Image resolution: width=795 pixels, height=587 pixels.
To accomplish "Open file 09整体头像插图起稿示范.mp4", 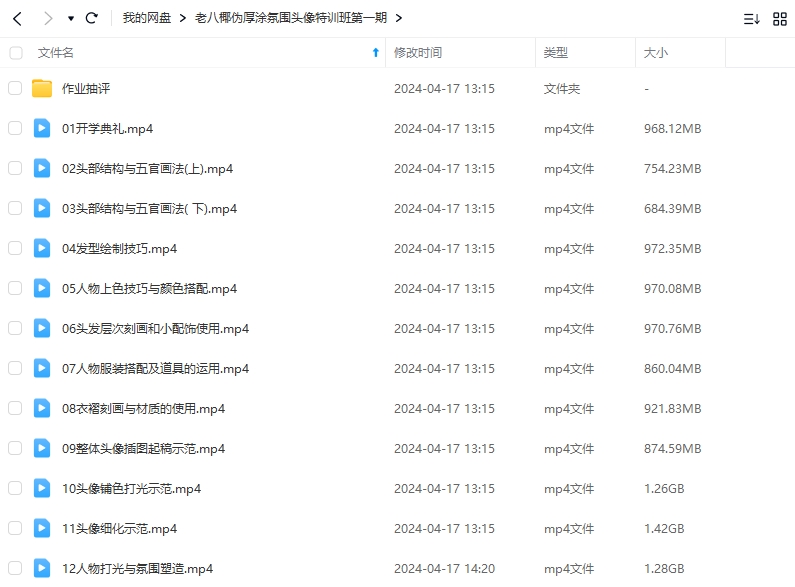I will tap(143, 448).
